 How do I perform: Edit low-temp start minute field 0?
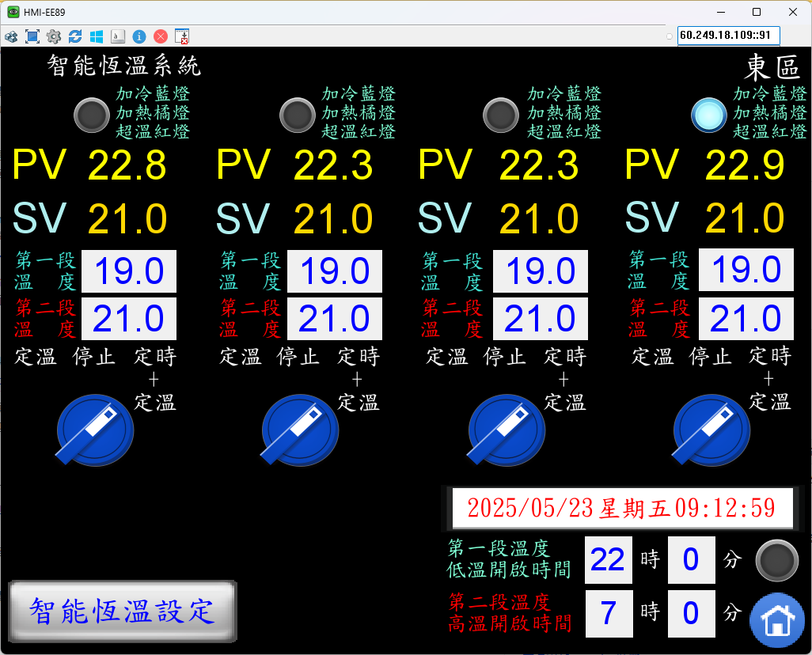pyautogui.click(x=692, y=560)
